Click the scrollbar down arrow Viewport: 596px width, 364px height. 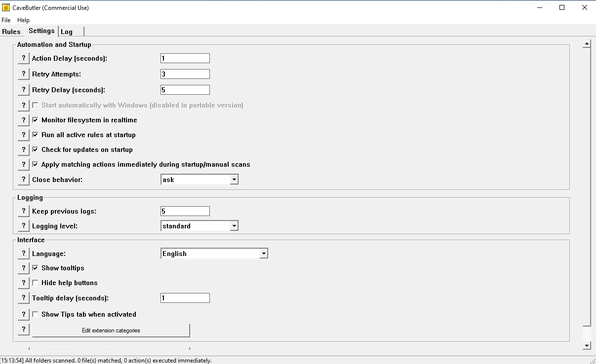(587, 346)
